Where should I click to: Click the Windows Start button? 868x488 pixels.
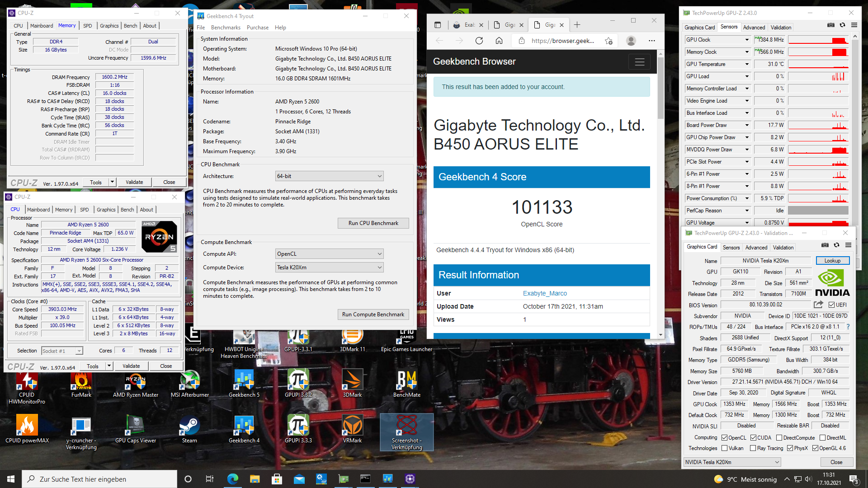(11, 479)
